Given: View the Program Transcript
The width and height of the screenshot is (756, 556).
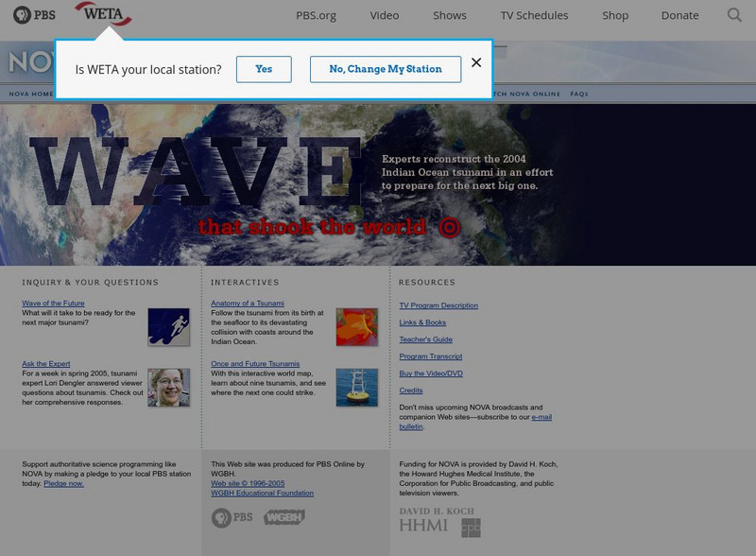Looking at the screenshot, I should point(431,356).
